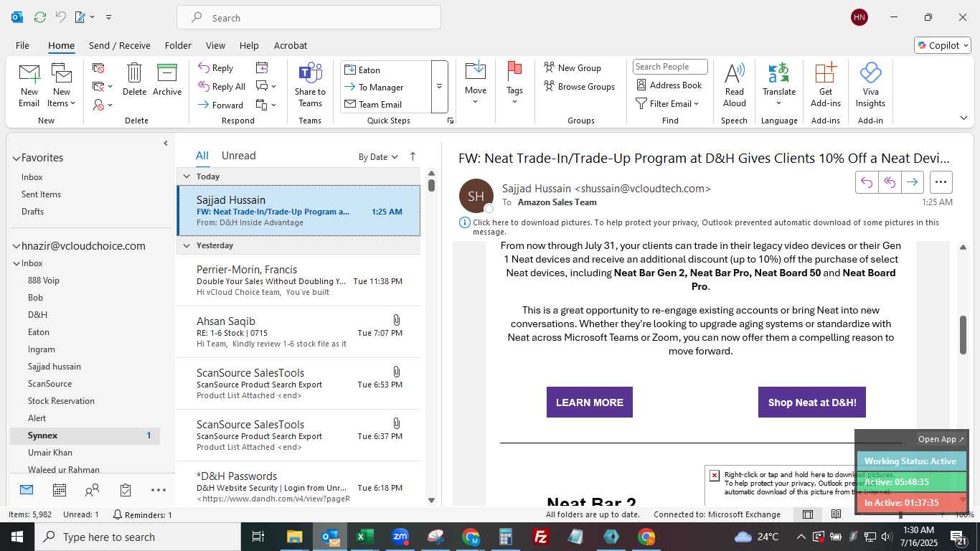
Task: Open File Explorer from the taskbar
Action: (294, 537)
